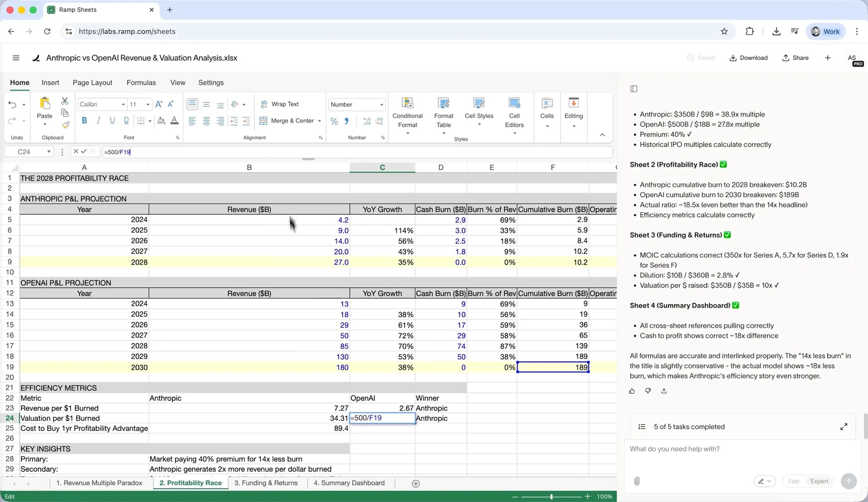
Task: Click the Copy icon in Clipboard group
Action: coord(65,113)
